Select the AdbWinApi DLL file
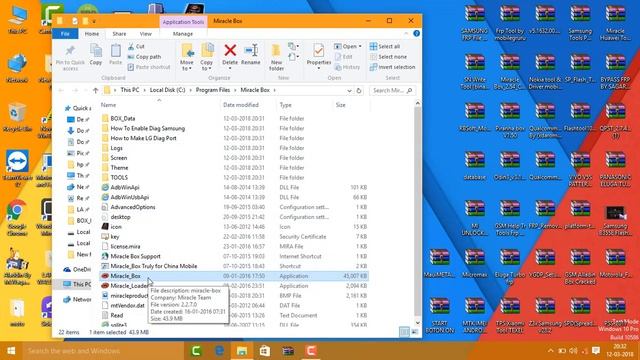The width and height of the screenshot is (640, 360). coord(125,187)
